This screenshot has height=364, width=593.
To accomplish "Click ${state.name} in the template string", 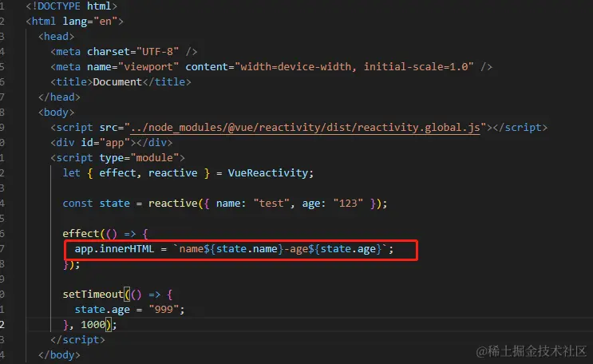I will click(x=243, y=248).
